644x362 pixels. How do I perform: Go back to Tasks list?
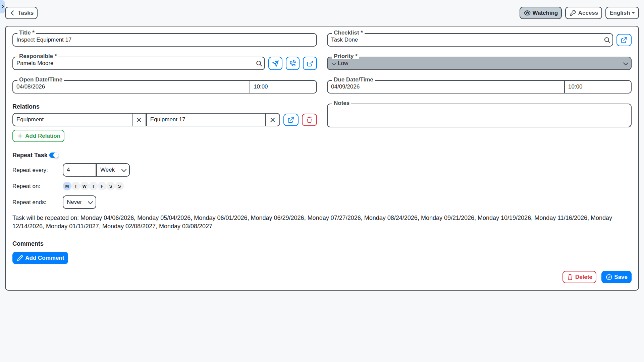pyautogui.click(x=21, y=13)
